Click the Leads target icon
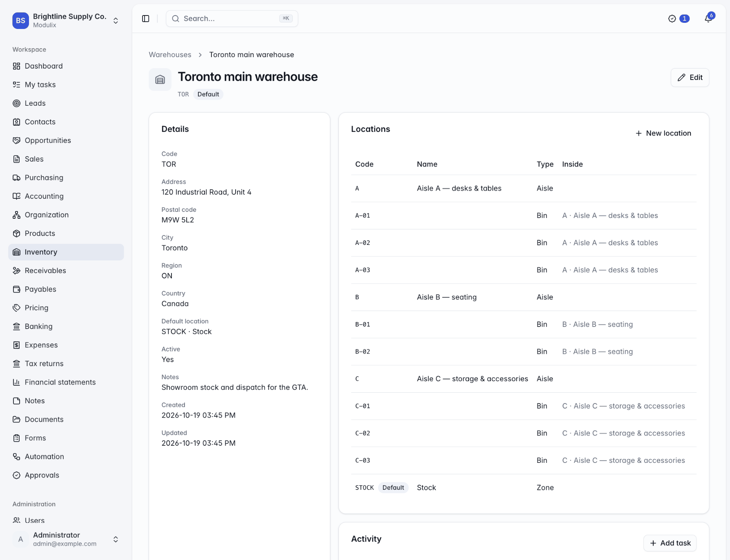The image size is (730, 560). 16,103
